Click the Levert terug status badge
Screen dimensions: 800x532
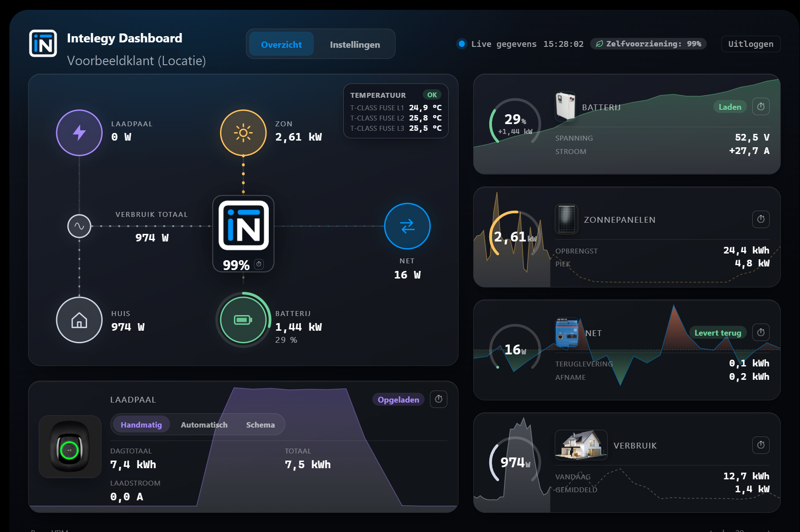click(718, 332)
